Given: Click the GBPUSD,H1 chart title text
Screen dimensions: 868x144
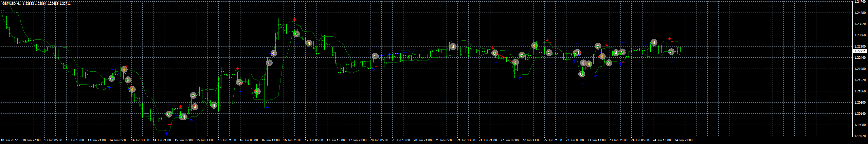Looking at the screenshot, I should 12,4.
